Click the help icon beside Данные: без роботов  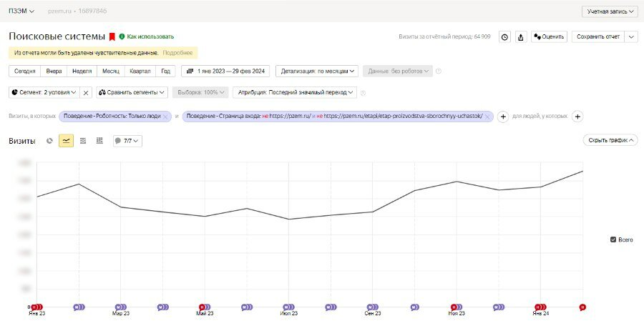tap(438, 71)
